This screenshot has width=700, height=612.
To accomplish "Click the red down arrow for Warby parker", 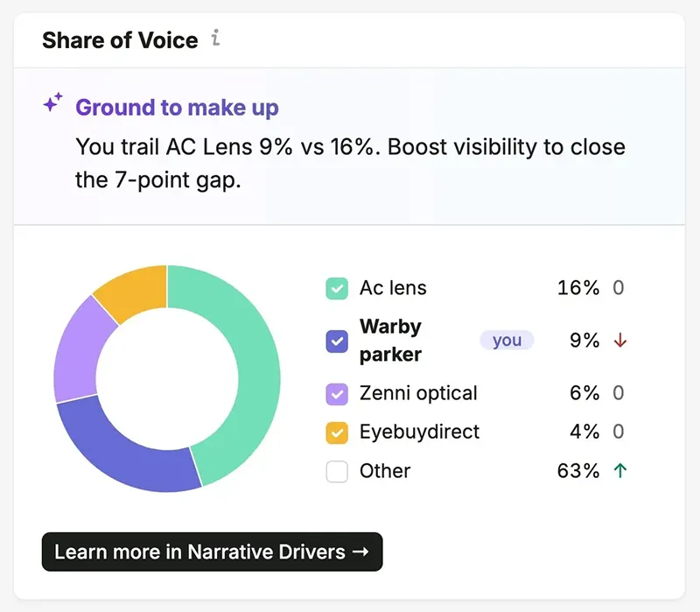I will [620, 341].
